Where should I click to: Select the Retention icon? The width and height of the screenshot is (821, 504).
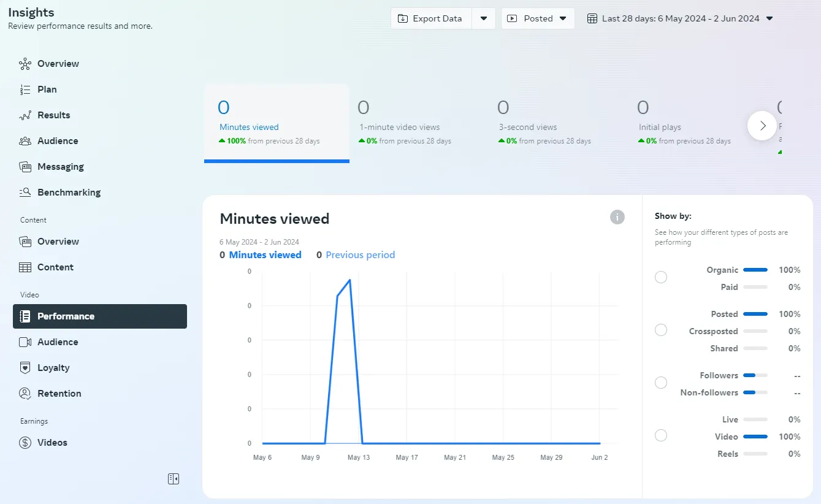pyautogui.click(x=24, y=393)
